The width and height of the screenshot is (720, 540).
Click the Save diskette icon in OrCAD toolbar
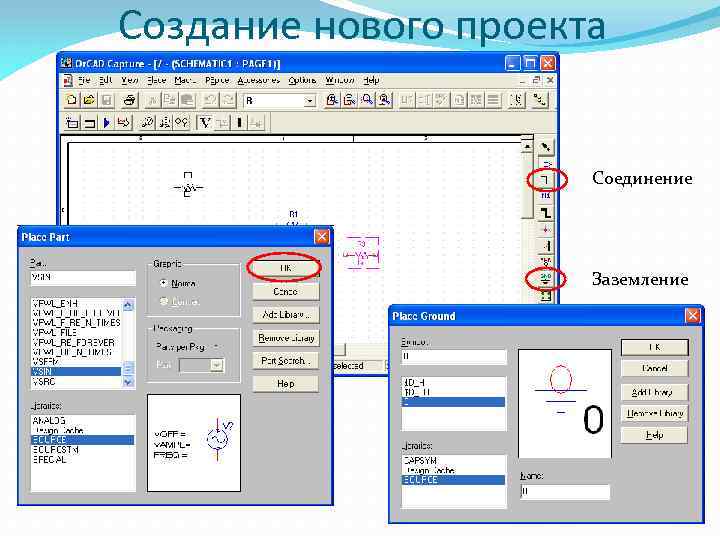coord(107,100)
